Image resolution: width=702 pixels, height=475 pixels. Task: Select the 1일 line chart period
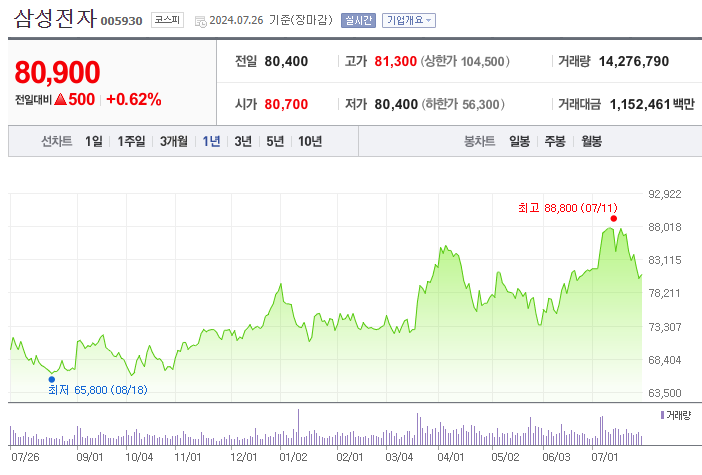(94, 141)
